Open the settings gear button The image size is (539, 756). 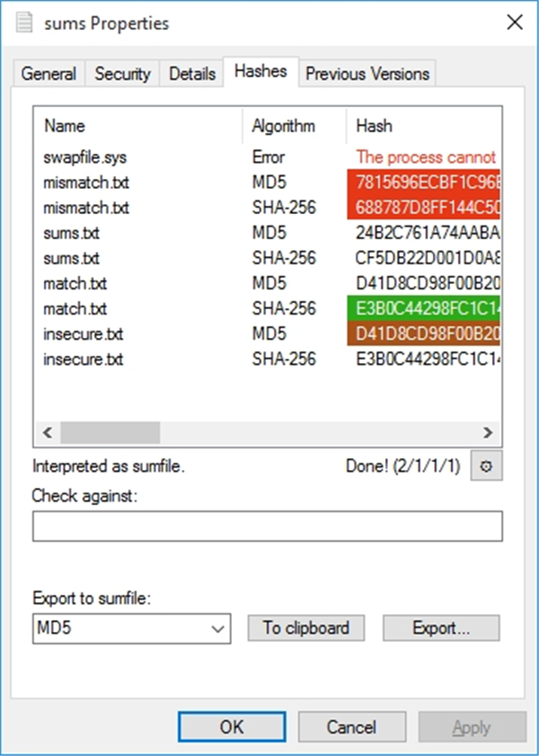(486, 467)
